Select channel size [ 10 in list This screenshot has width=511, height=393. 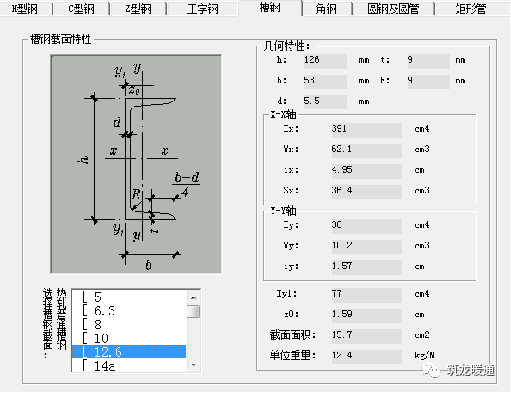point(129,338)
